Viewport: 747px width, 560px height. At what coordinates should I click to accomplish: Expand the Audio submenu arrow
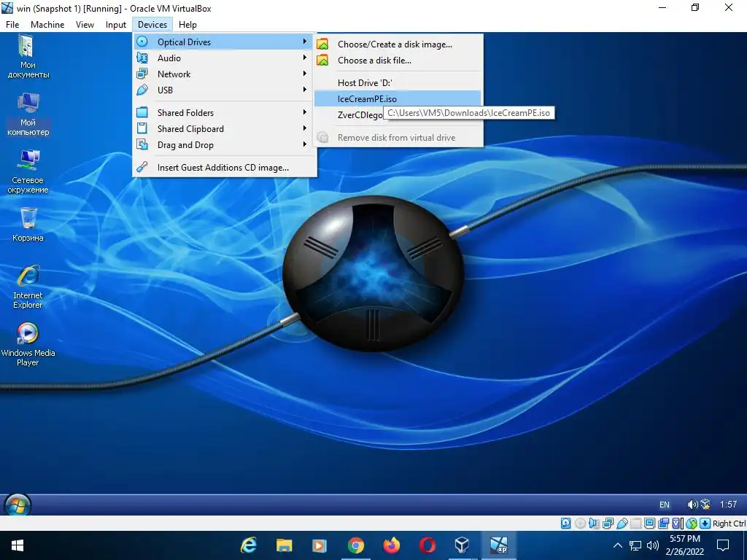[x=304, y=58]
